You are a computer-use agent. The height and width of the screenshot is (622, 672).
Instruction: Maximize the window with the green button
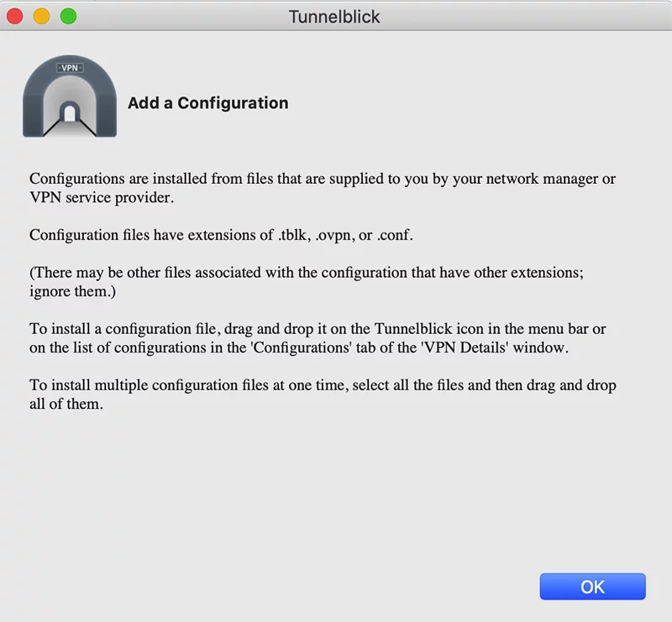(x=68, y=16)
